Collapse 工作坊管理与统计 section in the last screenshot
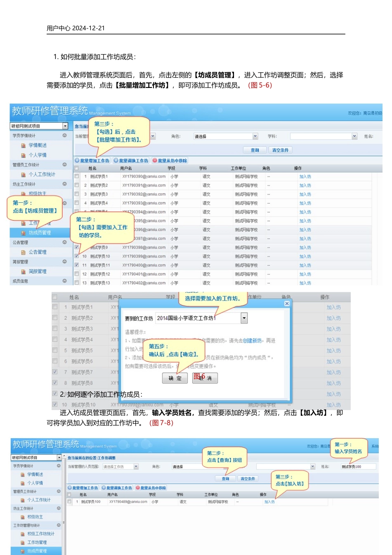392x555 pixels. coord(59,525)
